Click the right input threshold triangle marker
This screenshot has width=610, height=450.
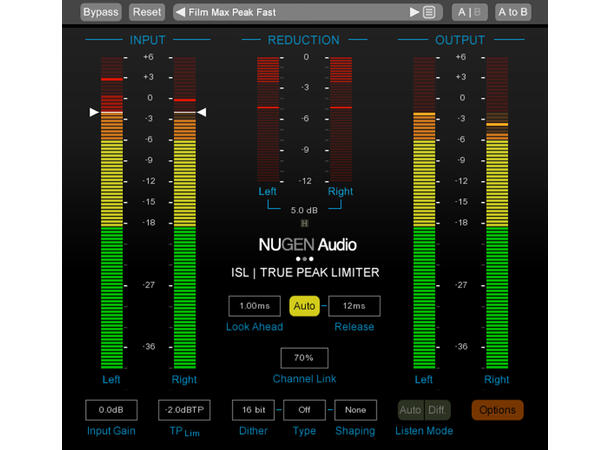click(x=202, y=112)
